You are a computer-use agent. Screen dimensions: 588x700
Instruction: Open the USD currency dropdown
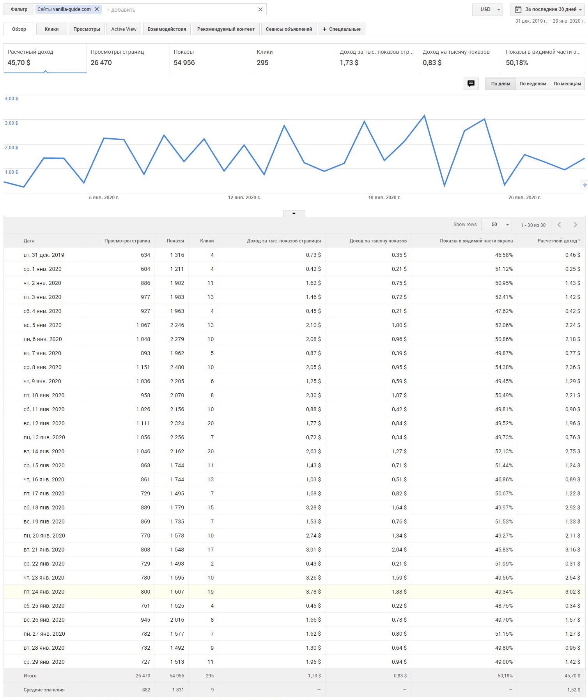point(487,9)
